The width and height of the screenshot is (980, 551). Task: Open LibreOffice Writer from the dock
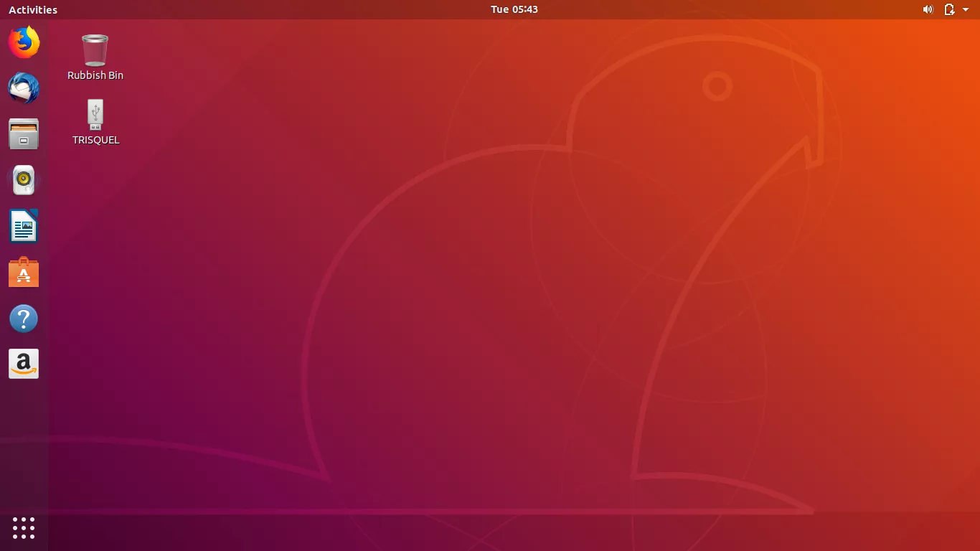24,226
